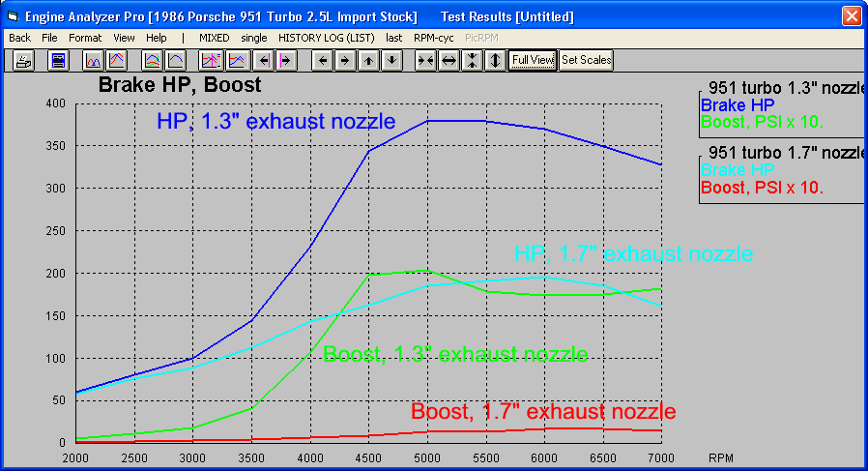Click the Back menu item

pos(20,38)
